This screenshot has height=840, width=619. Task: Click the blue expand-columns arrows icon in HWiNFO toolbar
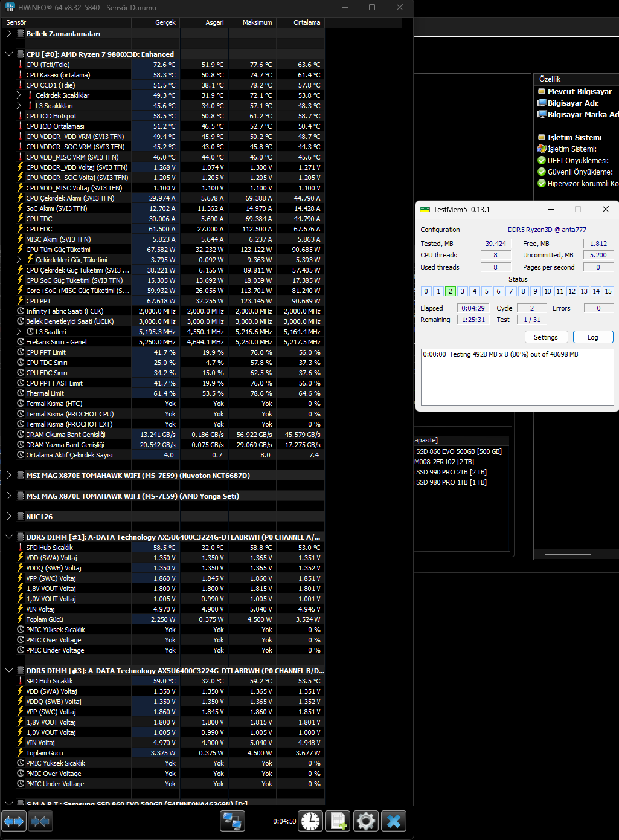14,821
